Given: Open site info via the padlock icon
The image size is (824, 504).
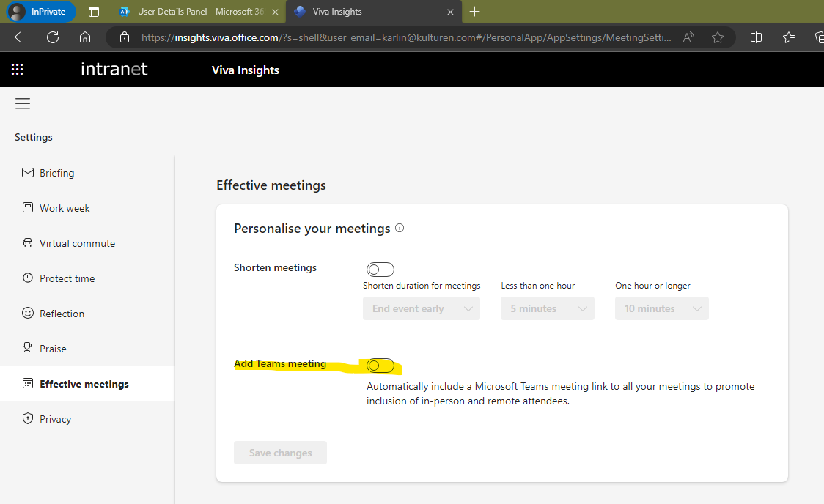Looking at the screenshot, I should point(125,37).
